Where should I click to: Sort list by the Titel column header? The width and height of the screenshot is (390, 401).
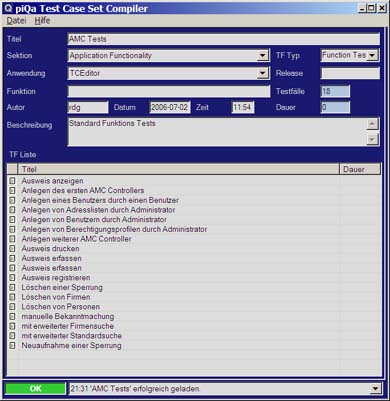pyautogui.click(x=178, y=169)
